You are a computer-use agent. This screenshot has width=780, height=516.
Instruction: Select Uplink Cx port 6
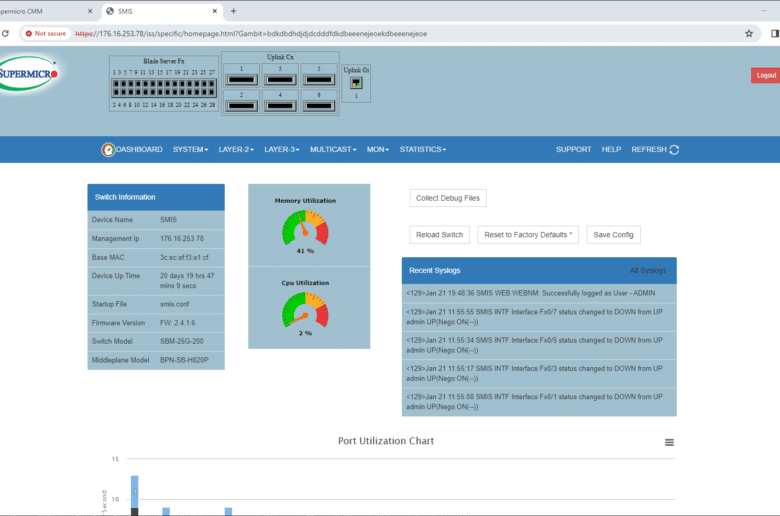tap(319, 105)
